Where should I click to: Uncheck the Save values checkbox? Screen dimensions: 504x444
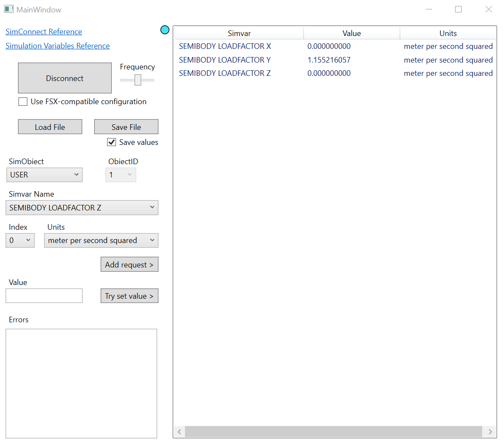112,142
